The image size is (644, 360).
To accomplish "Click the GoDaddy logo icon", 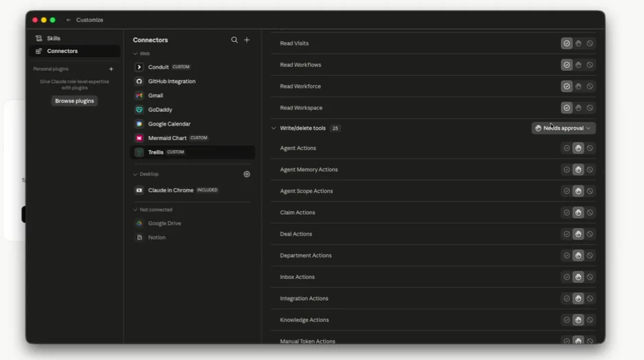I will pyautogui.click(x=139, y=110).
